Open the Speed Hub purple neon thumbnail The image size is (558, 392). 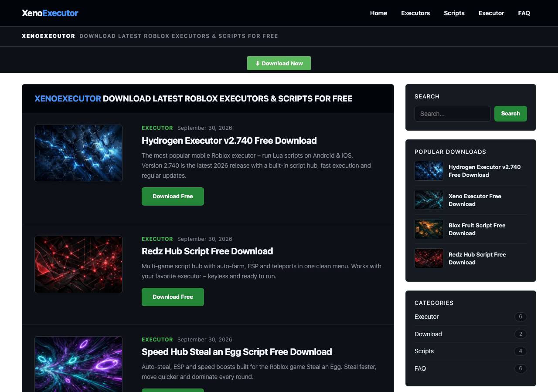click(78, 364)
